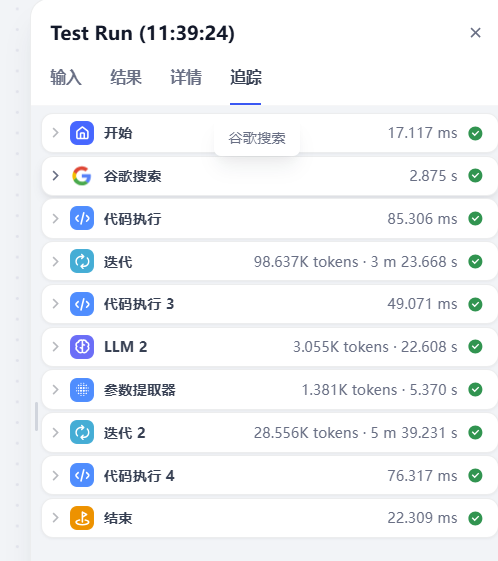Click green success check on 代码执行 4 row
This screenshot has width=498, height=561.
coord(475,475)
